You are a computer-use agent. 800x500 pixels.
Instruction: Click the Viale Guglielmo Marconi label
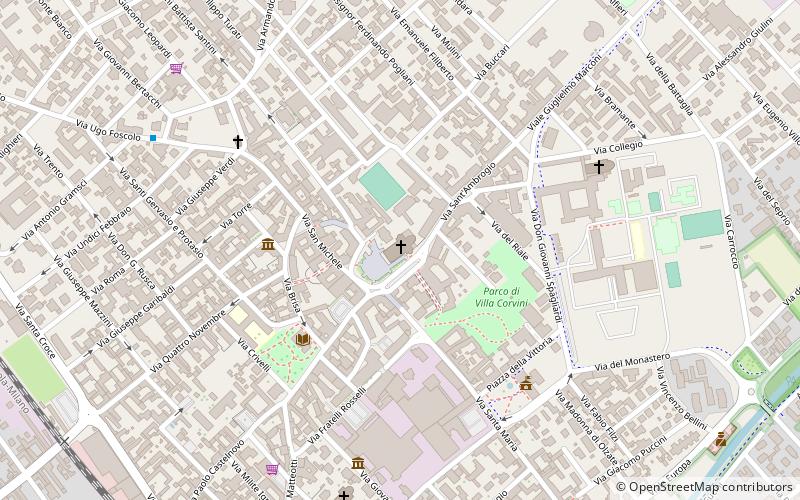click(x=565, y=91)
